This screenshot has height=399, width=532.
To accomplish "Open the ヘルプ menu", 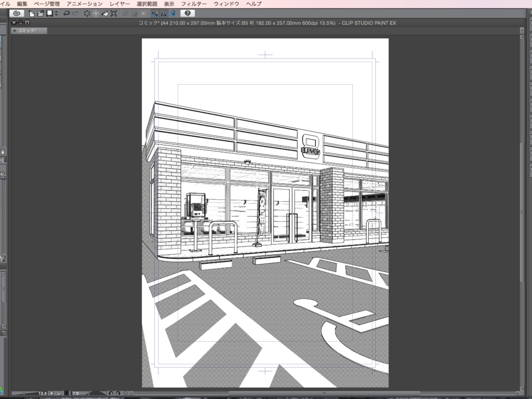I will coord(254,4).
